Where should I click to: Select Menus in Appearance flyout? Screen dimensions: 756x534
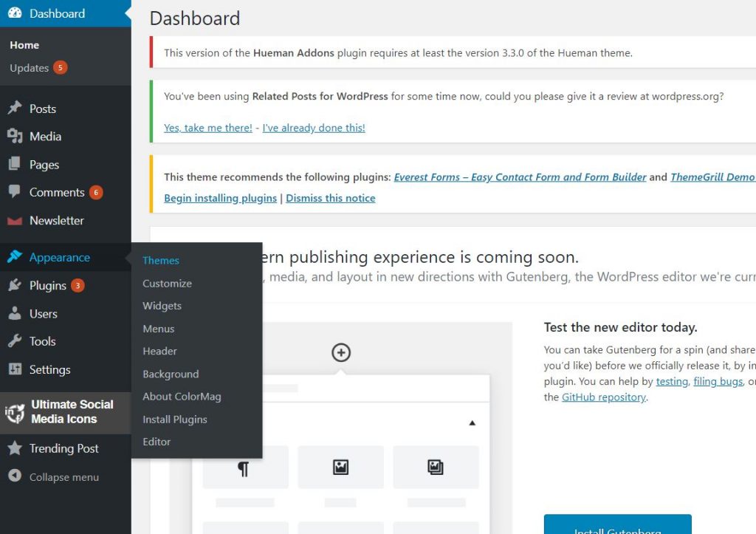[x=159, y=329]
